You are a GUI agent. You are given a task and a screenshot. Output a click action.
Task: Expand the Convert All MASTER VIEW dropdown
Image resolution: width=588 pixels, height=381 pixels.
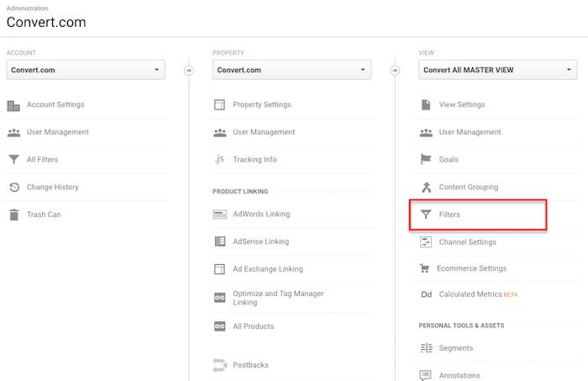click(496, 70)
